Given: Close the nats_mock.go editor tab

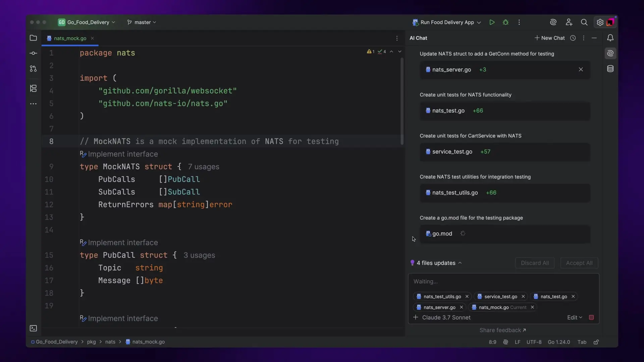Looking at the screenshot, I should click(92, 38).
